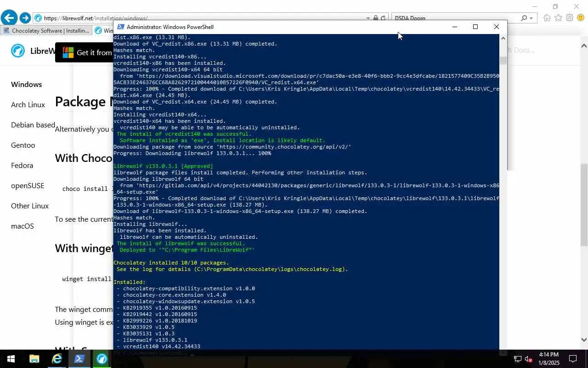Click the 'KB2919355 v1.0.20160915' entry
The height and width of the screenshot is (368, 588).
tap(160, 308)
